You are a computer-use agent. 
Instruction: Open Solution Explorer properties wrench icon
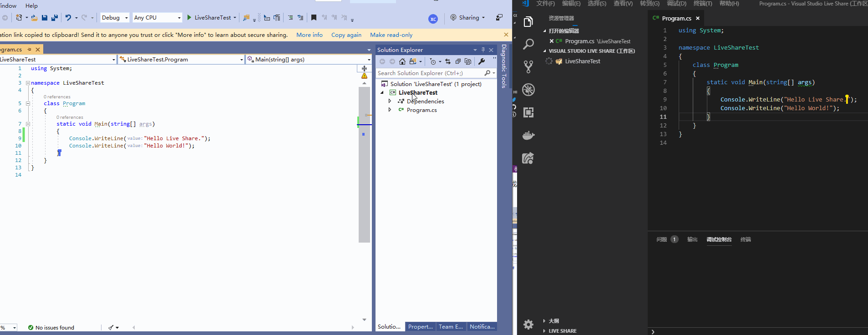coord(482,61)
